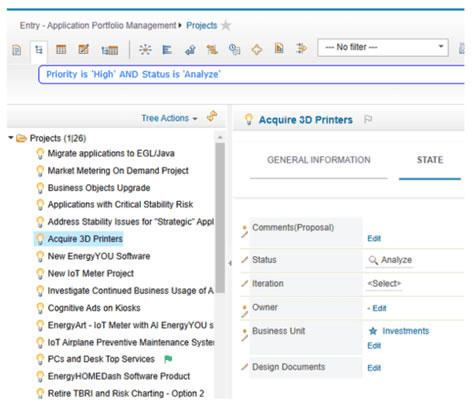Open the Tree Actions dropdown menu
This screenshot has height=418, width=475.
pos(169,118)
